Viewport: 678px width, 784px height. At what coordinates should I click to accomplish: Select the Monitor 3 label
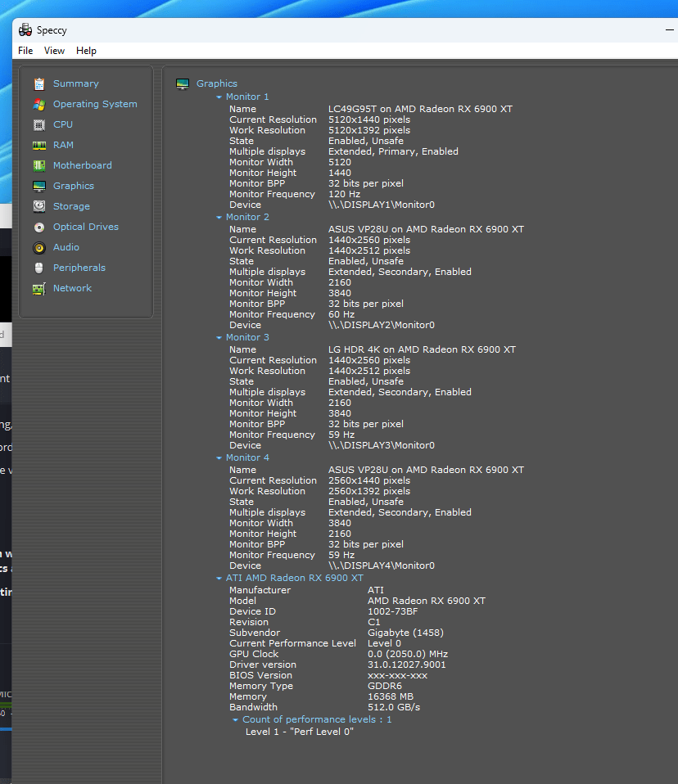point(247,337)
